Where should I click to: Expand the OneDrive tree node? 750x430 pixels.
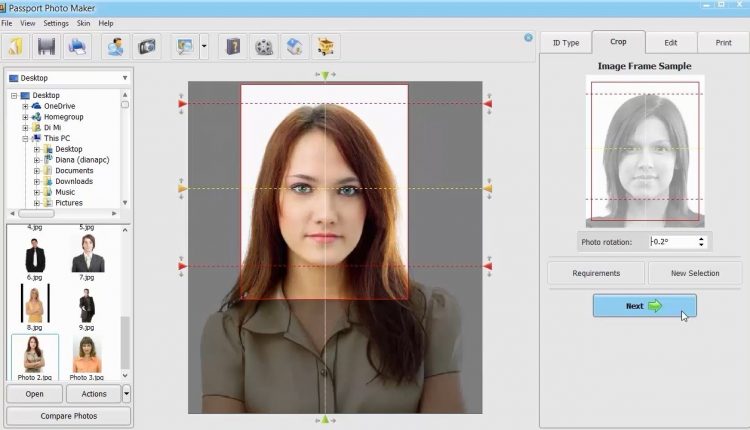25,106
